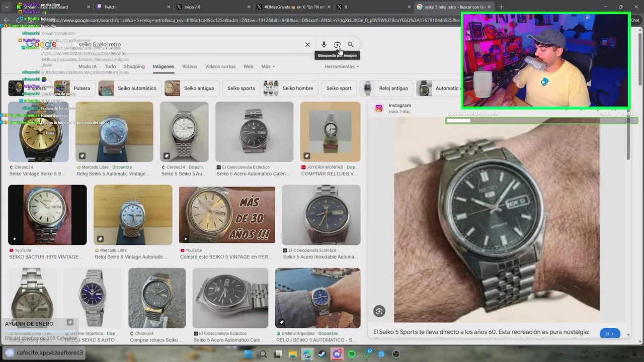Close the Twitch browser tab

(169, 7)
